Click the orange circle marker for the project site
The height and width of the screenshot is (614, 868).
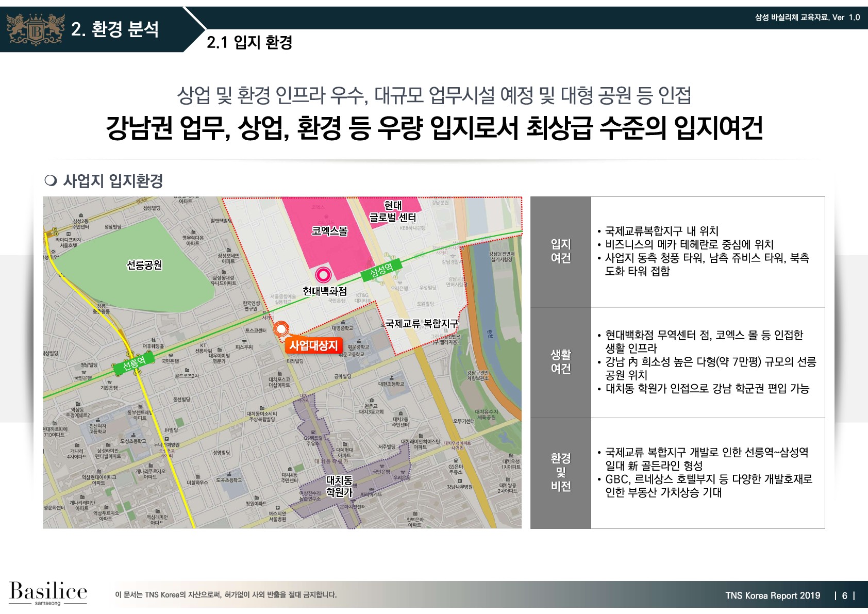281,329
